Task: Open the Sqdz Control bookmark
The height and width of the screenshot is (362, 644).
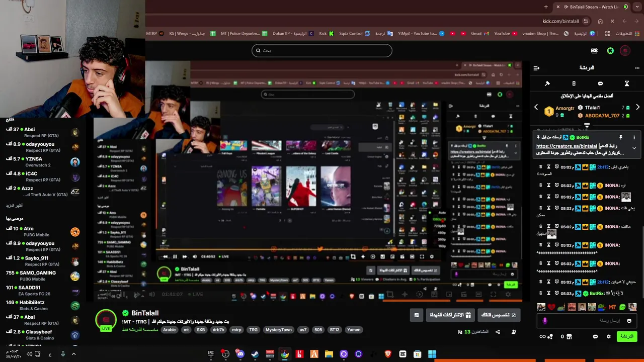Action: click(x=355, y=34)
